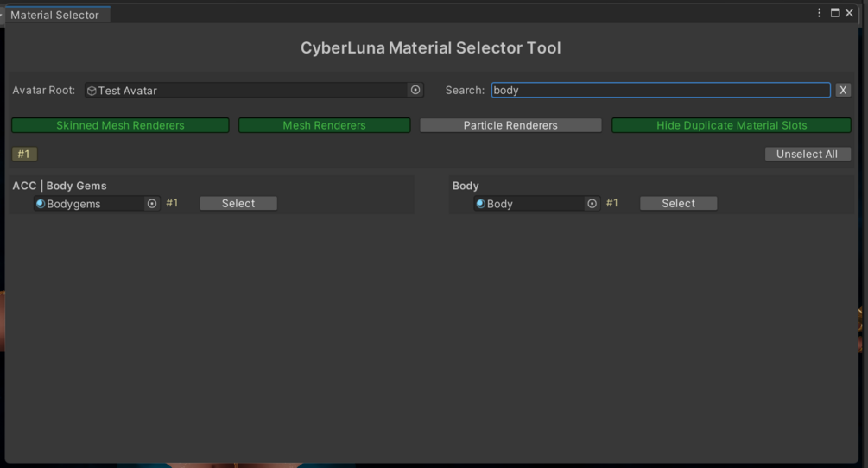Click the #1 label next to Bodygems

172,203
